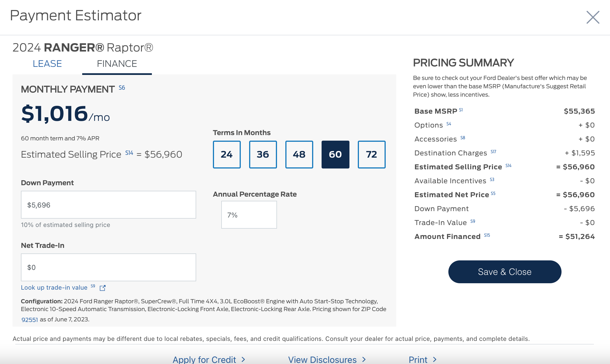Open S17 footnote for Destination Charges

(x=493, y=152)
